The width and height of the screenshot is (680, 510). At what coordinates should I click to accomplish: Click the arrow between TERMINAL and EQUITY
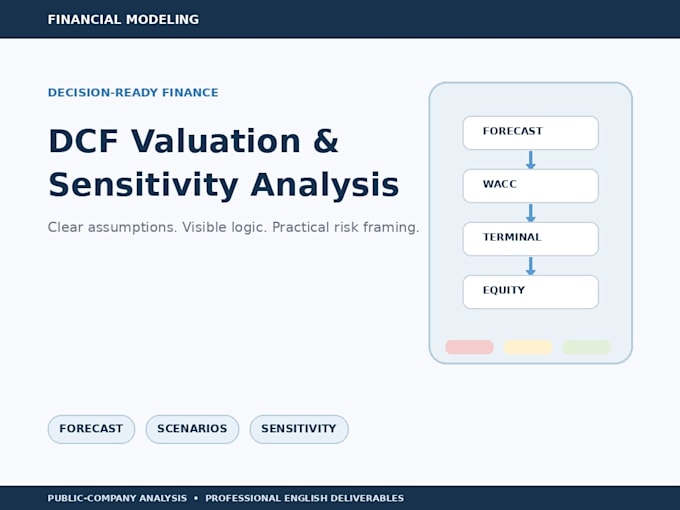coord(530,266)
